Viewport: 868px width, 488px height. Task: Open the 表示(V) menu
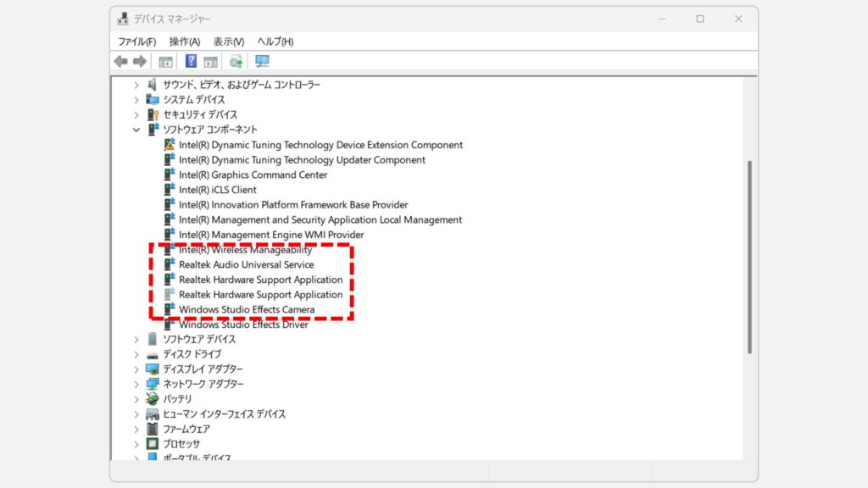228,42
